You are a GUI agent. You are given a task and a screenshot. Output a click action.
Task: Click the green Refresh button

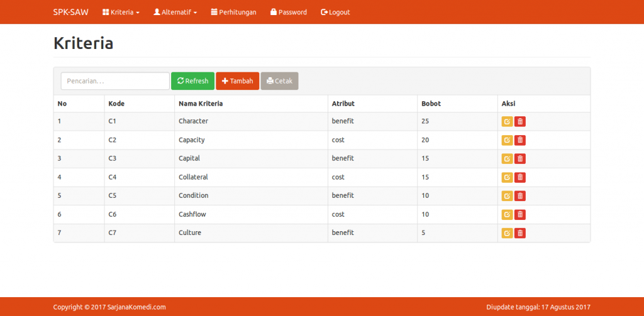point(192,81)
